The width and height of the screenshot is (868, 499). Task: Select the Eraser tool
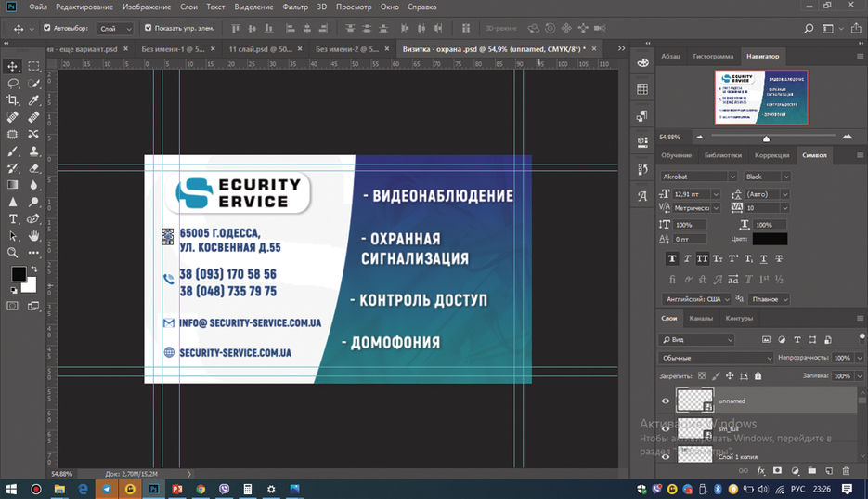pyautogui.click(x=33, y=168)
